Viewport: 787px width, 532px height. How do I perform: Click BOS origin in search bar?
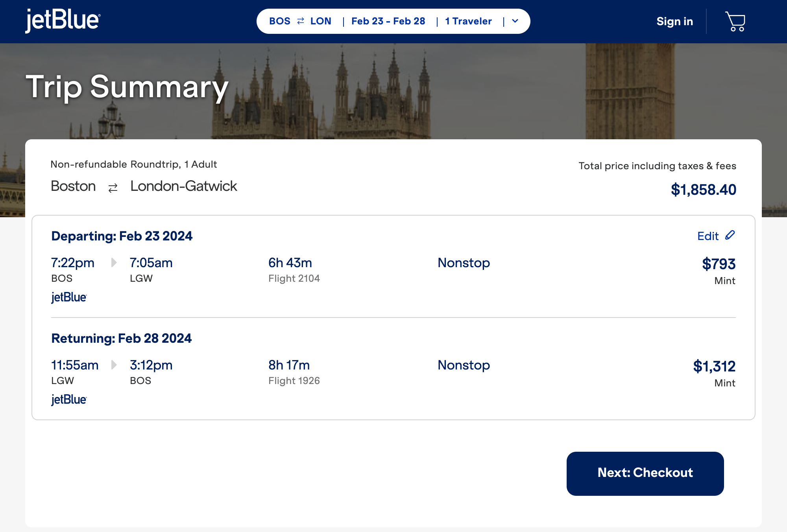280,21
